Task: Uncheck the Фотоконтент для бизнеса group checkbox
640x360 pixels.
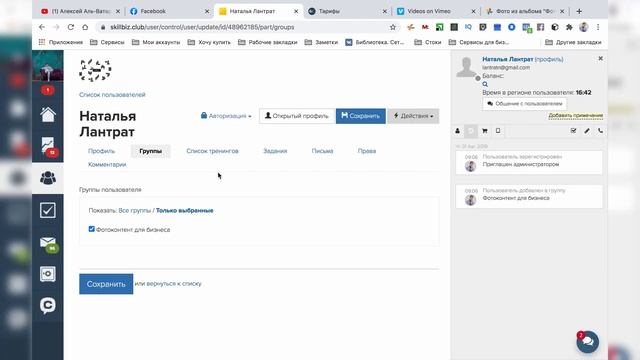Action: coord(91,229)
